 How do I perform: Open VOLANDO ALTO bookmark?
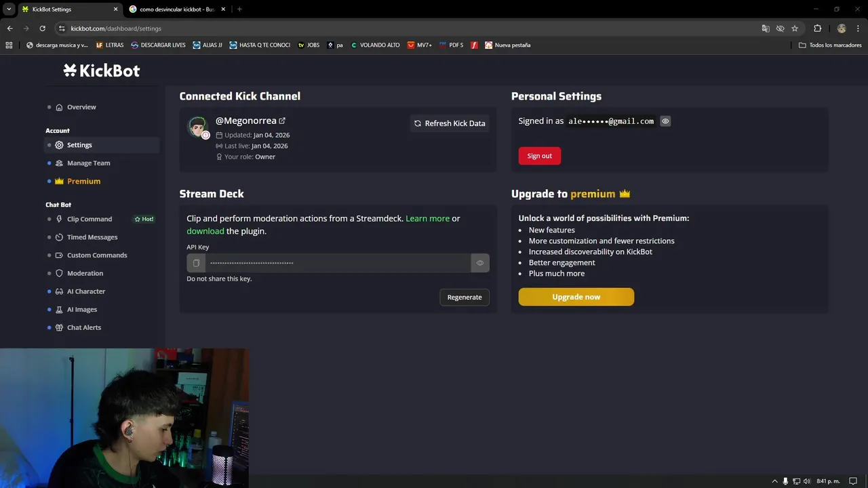pyautogui.click(x=375, y=45)
